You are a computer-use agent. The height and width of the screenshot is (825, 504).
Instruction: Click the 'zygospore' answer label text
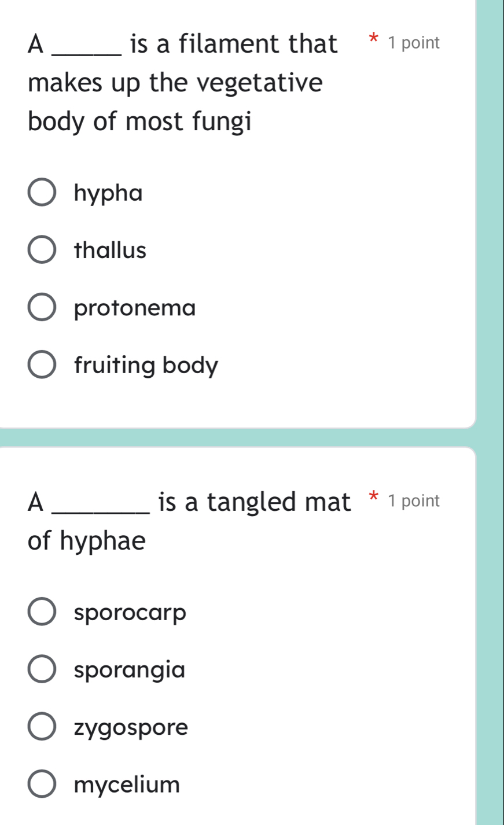(x=131, y=727)
